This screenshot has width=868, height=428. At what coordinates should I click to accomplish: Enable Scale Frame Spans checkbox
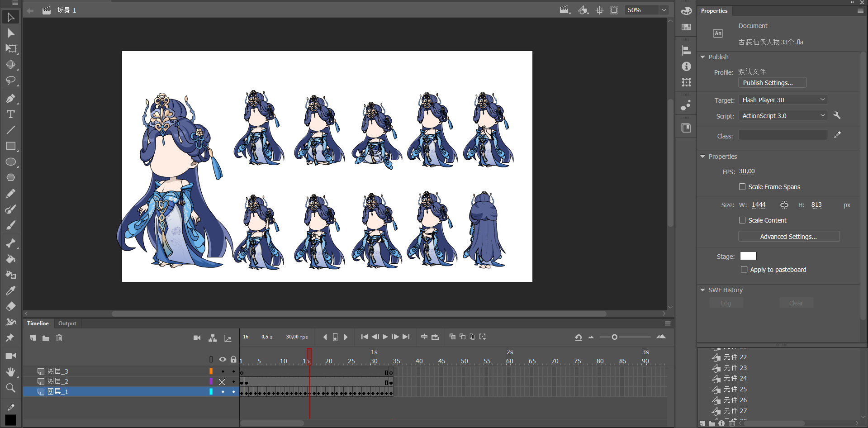[x=742, y=187]
